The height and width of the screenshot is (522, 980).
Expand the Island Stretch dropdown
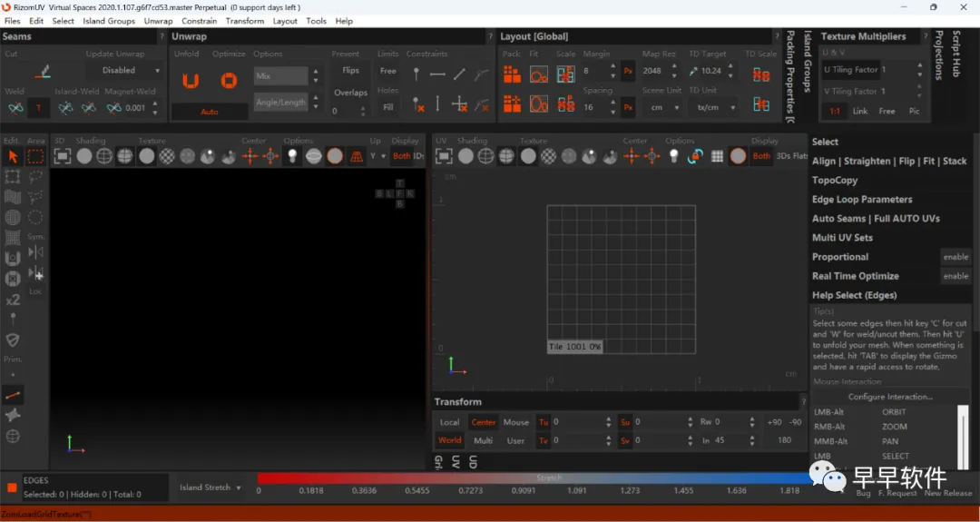point(211,488)
